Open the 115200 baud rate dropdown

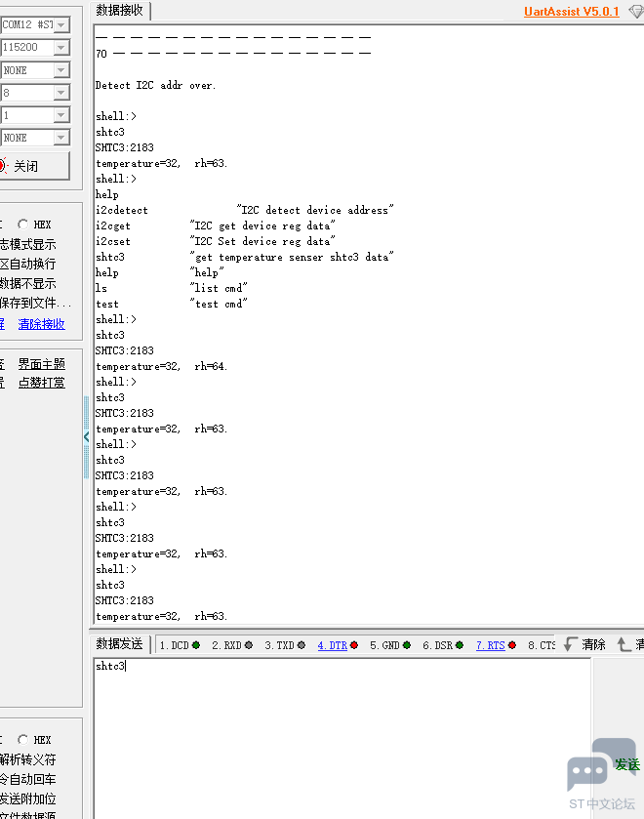[x=61, y=48]
